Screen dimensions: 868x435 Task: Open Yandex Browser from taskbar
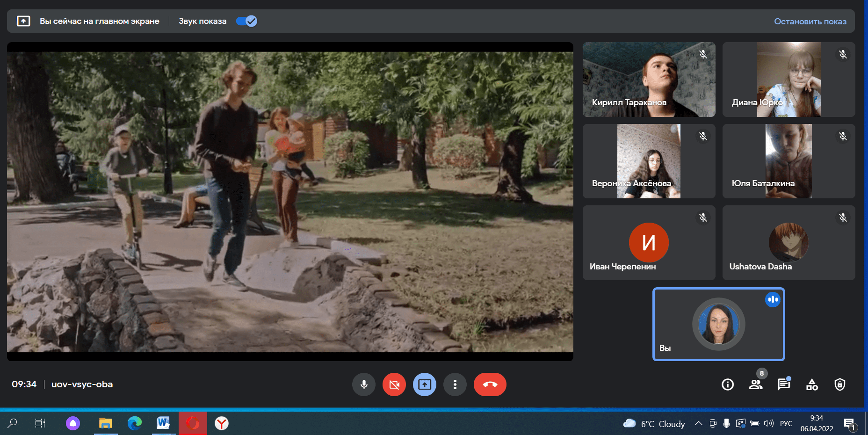[222, 423]
